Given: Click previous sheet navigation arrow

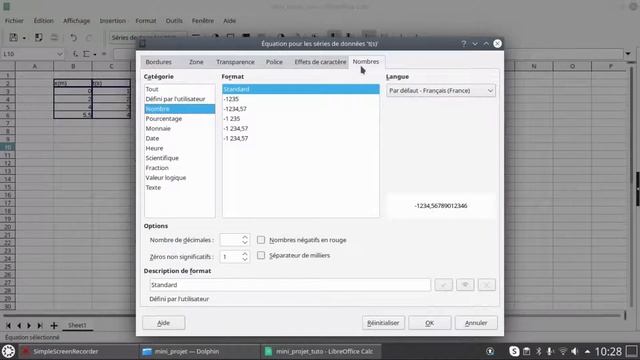Looking at the screenshot, I should tap(19, 325).
